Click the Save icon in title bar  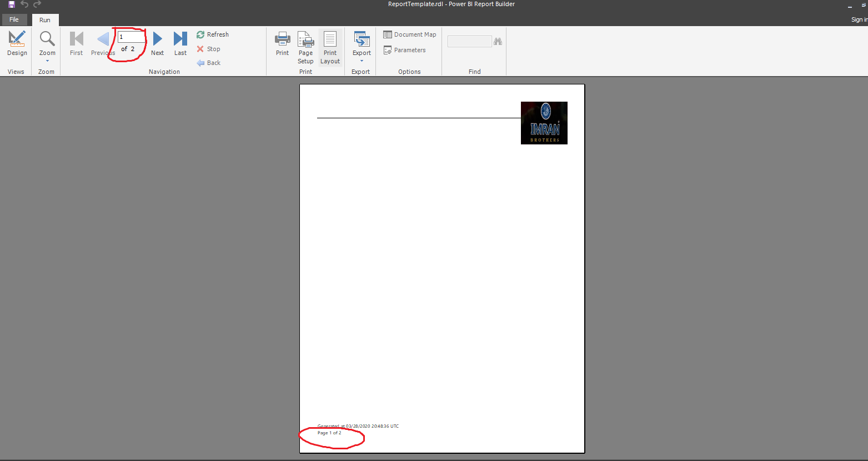pos(11,4)
